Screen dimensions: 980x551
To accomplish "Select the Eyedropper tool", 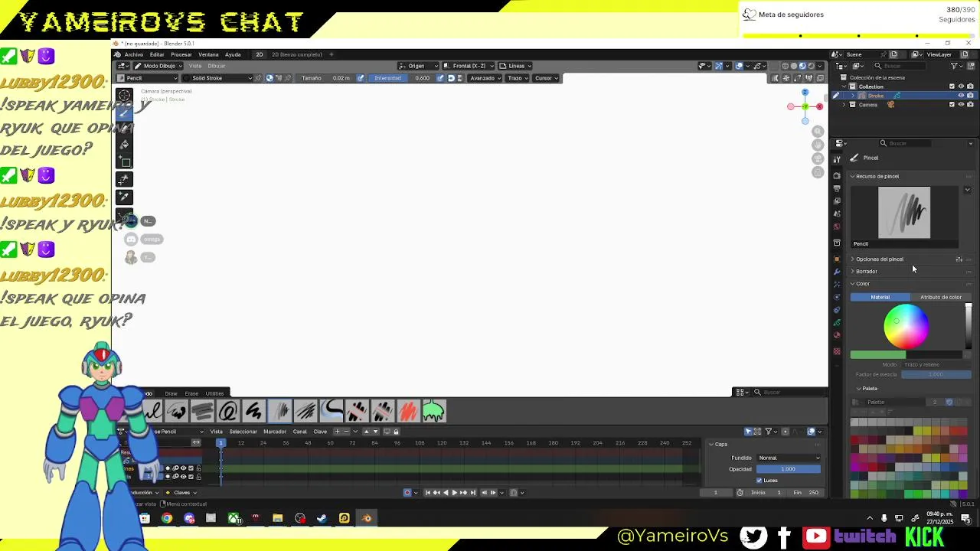I will (x=125, y=197).
